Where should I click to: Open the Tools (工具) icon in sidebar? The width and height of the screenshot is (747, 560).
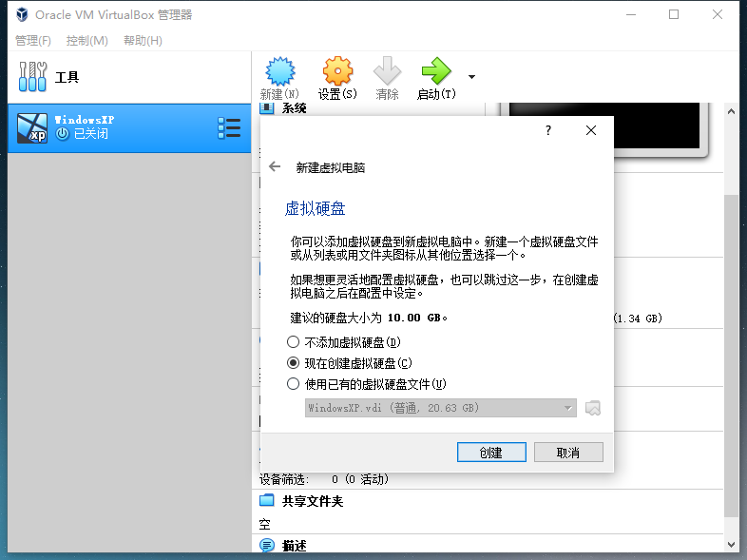click(32, 76)
